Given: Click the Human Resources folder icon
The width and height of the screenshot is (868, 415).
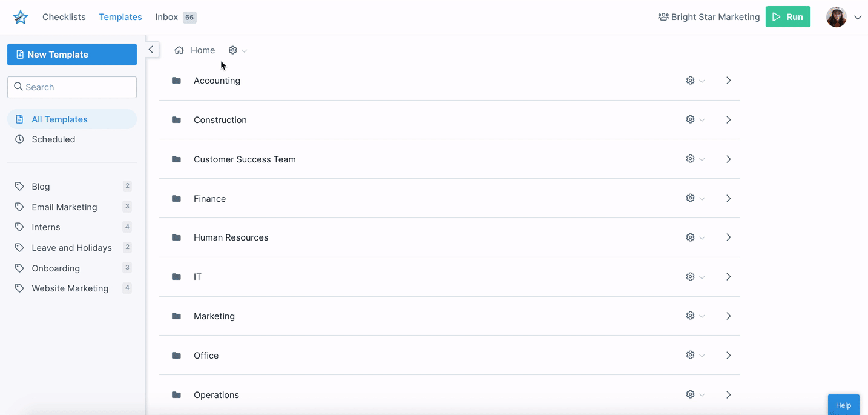Looking at the screenshot, I should click(176, 237).
